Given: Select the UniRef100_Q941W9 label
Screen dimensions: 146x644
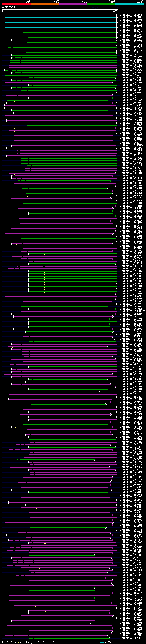Looking at the screenshot, I should click(131, 60).
